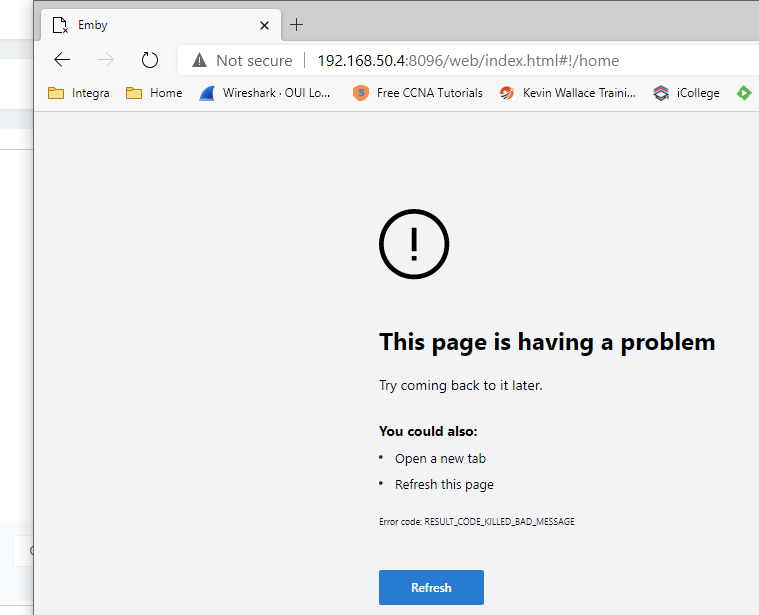Click the address bar URL 192.168.50.4:8096
The width and height of the screenshot is (759, 615).
[468, 60]
